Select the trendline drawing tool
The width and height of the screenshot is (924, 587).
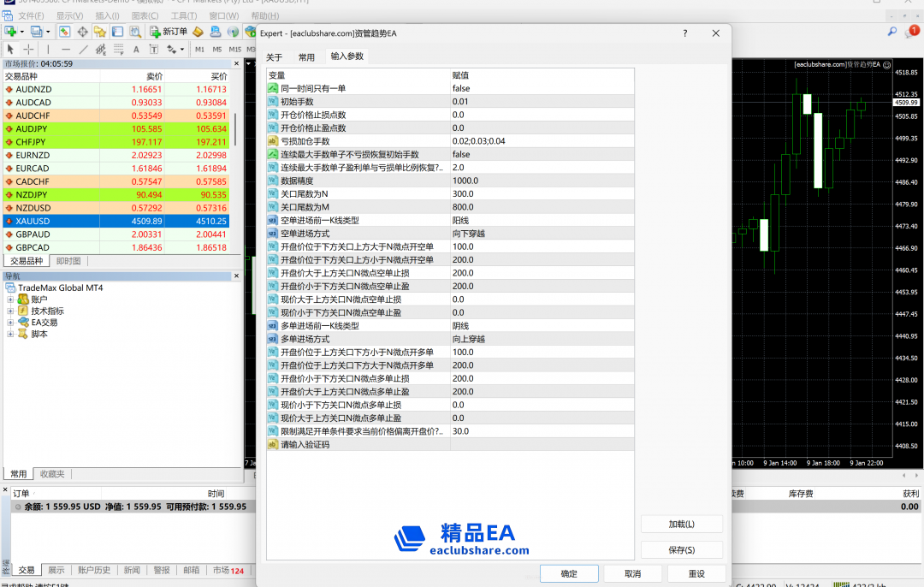pyautogui.click(x=83, y=50)
